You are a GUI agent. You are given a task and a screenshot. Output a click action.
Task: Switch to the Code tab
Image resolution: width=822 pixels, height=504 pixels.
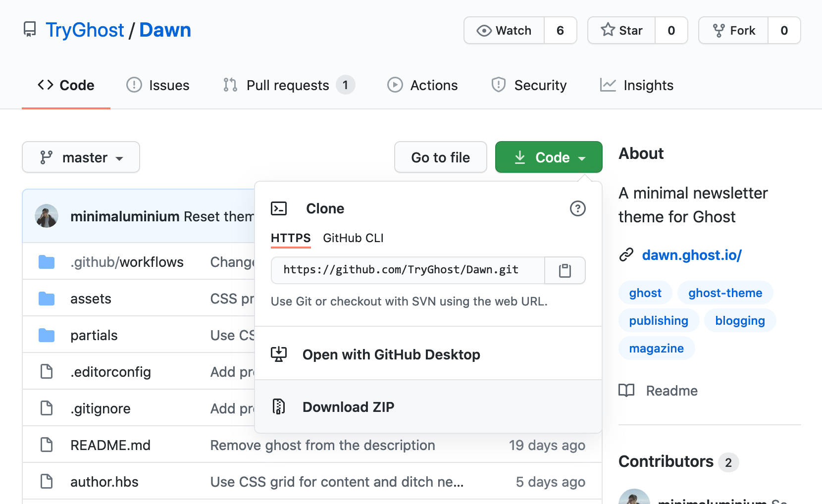point(66,85)
